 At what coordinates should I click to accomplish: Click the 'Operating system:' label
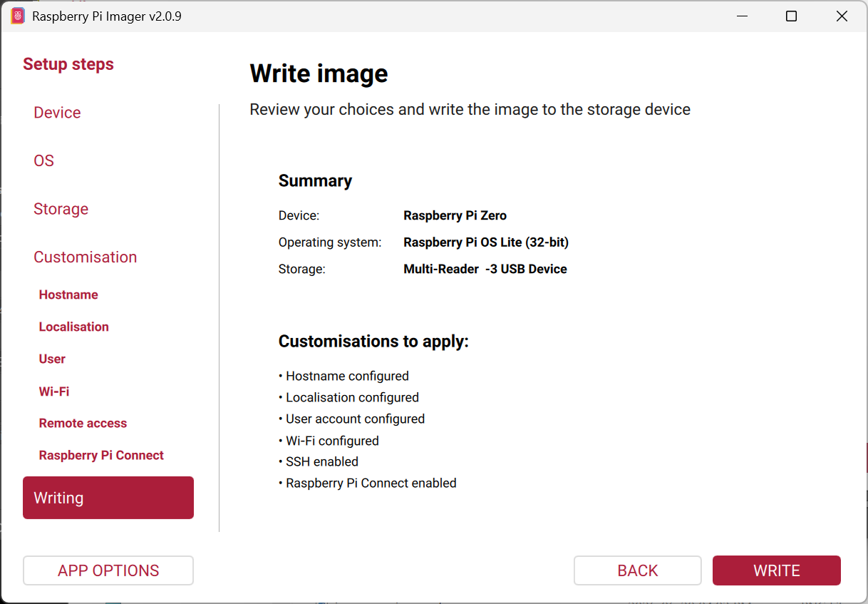pos(330,242)
